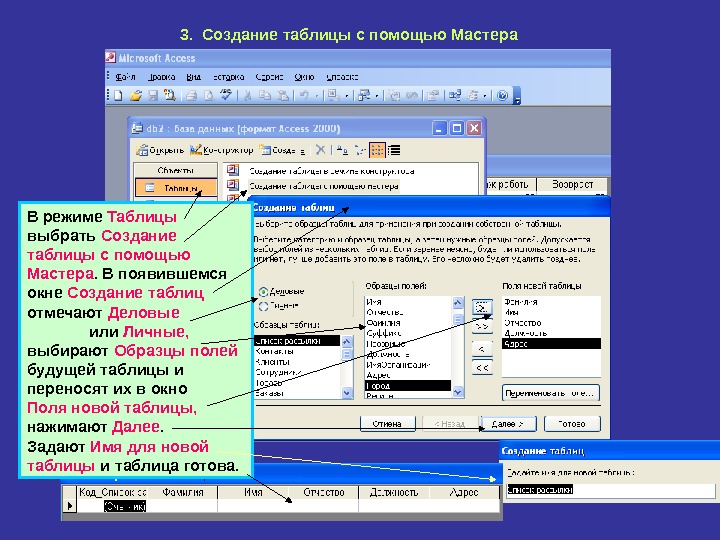Click the Properties icon in toolbar

click(x=432, y=96)
